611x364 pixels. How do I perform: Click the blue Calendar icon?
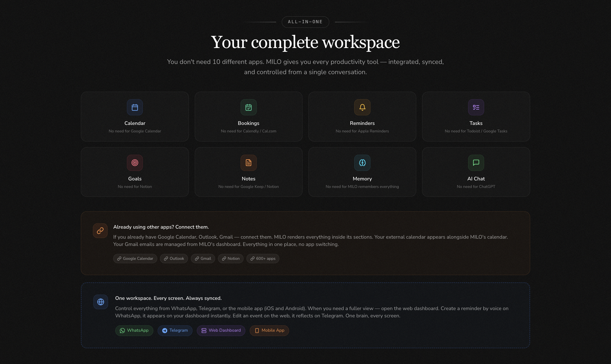pos(135,107)
